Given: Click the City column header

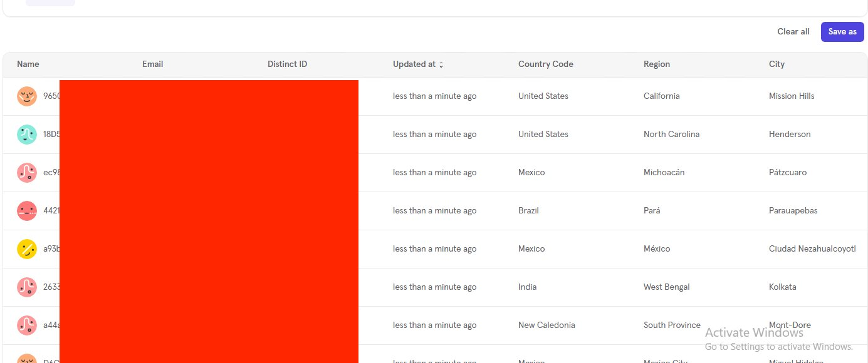Looking at the screenshot, I should (x=776, y=64).
